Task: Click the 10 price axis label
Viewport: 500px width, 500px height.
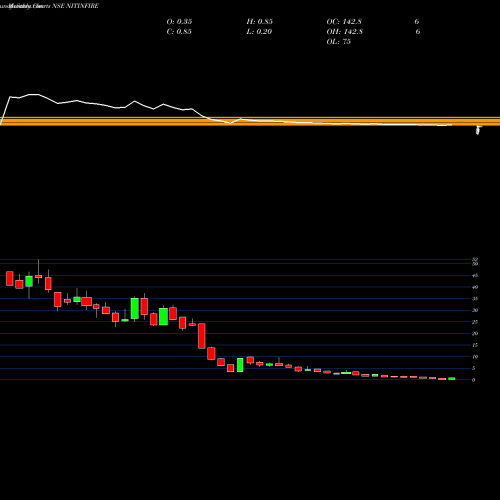Action: (x=475, y=357)
